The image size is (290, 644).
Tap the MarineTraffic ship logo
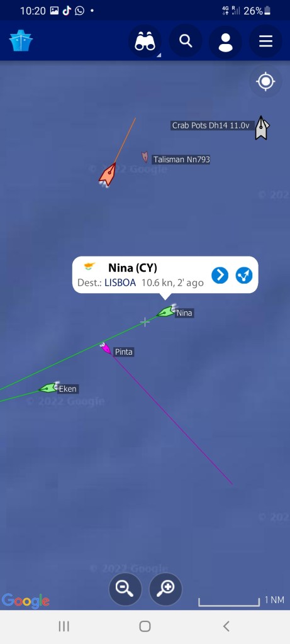(21, 41)
